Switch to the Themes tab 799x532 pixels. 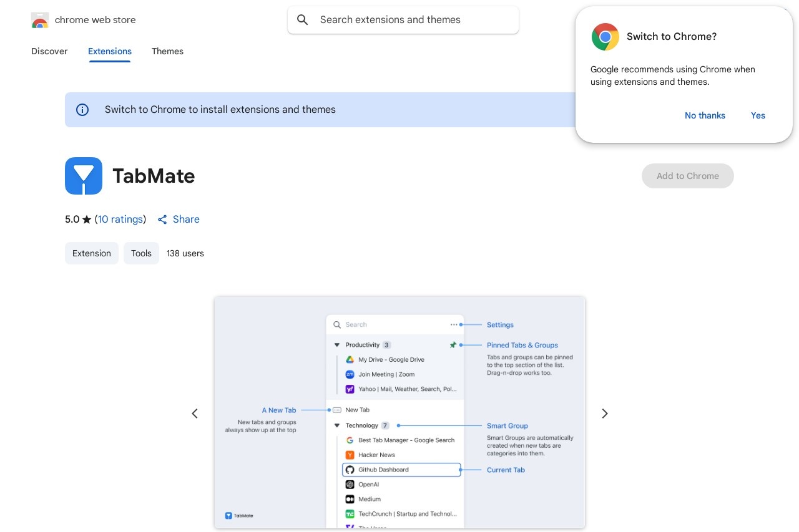tap(167, 51)
